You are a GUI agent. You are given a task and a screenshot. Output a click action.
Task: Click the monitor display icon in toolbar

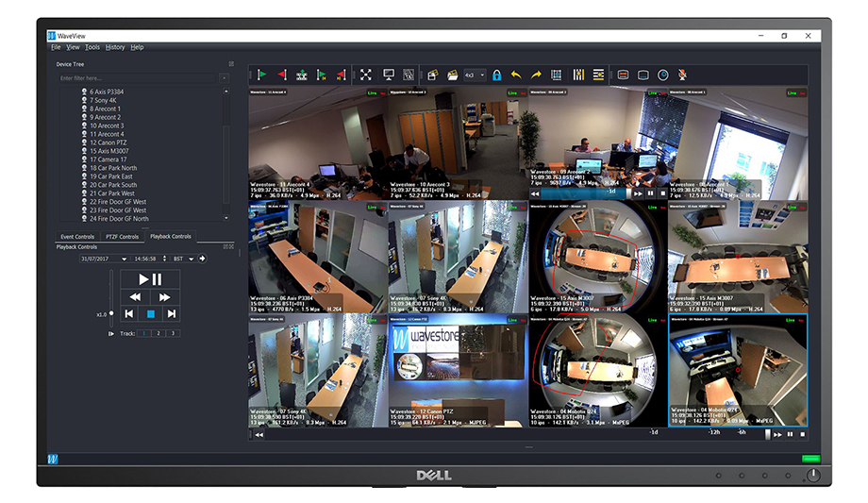[389, 75]
